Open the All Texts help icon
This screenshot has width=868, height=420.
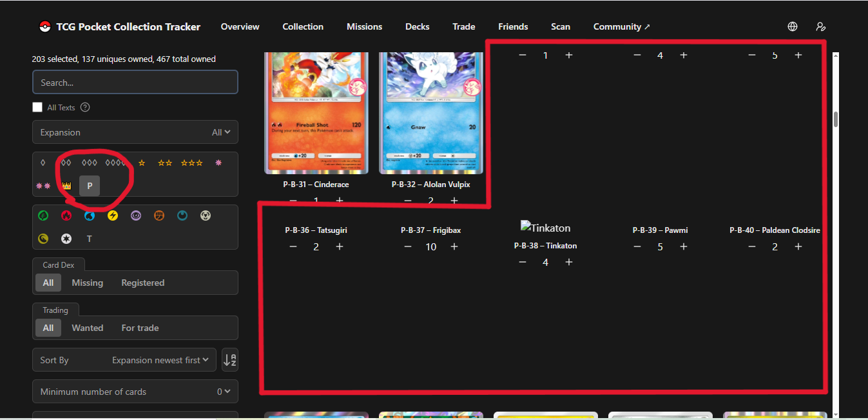(x=85, y=107)
